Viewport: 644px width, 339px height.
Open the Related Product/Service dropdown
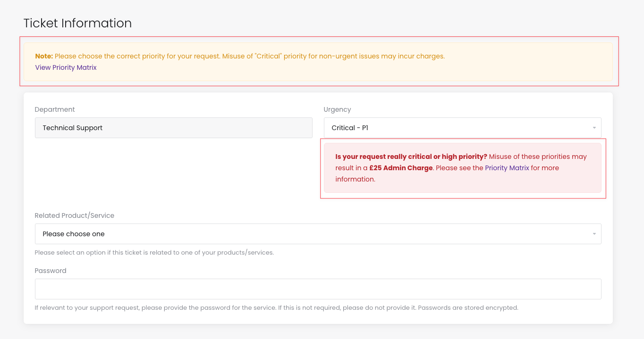click(x=318, y=234)
